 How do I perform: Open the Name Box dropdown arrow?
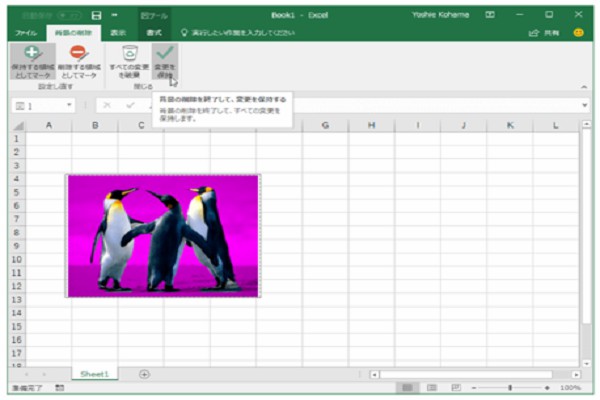69,105
